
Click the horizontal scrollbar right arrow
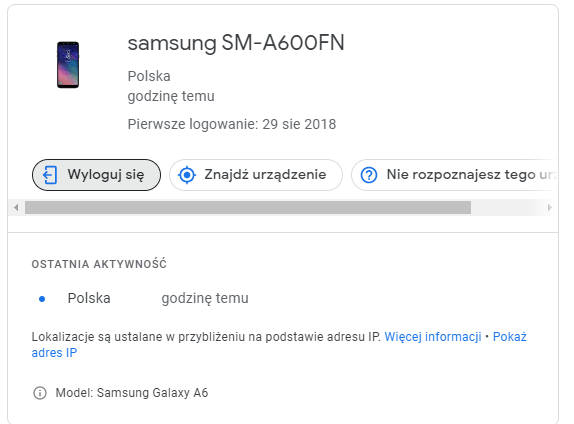pyautogui.click(x=549, y=208)
